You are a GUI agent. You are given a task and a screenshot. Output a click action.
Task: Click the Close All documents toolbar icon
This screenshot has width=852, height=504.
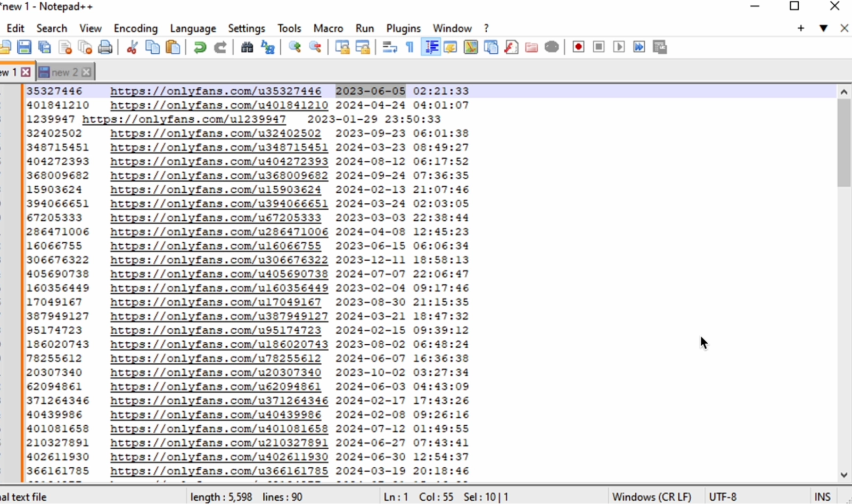click(x=85, y=47)
